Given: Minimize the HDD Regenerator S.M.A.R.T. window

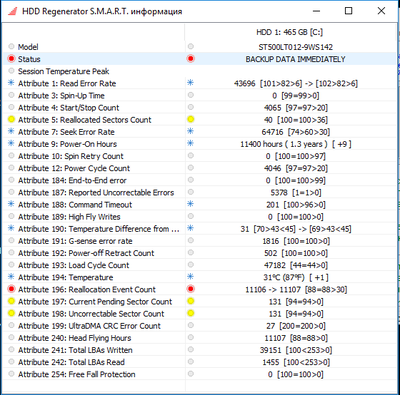Looking at the screenshot, I should (317, 11).
